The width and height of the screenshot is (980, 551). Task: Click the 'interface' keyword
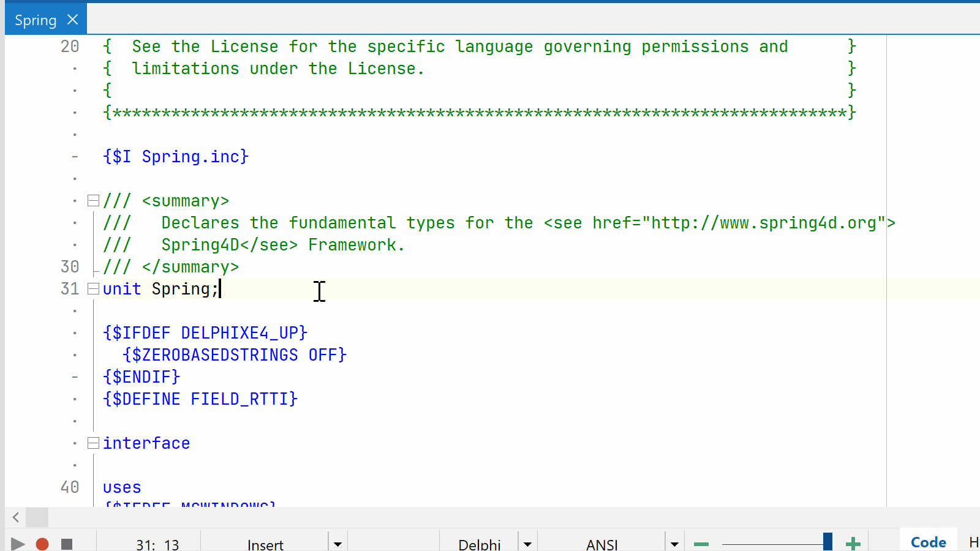point(146,443)
